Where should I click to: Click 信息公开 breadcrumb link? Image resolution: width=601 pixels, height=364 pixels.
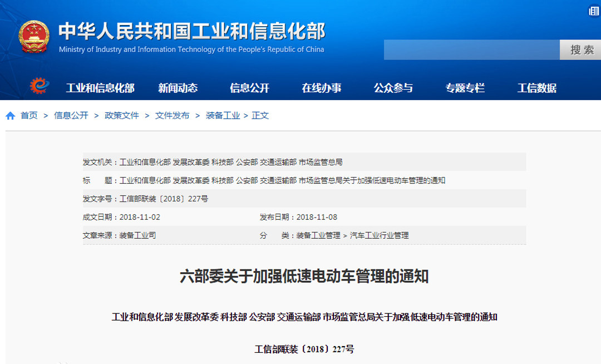[x=71, y=116]
